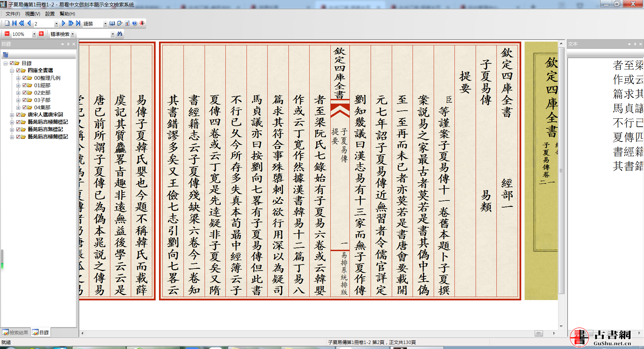Select the 02史部 tree item

(42, 93)
